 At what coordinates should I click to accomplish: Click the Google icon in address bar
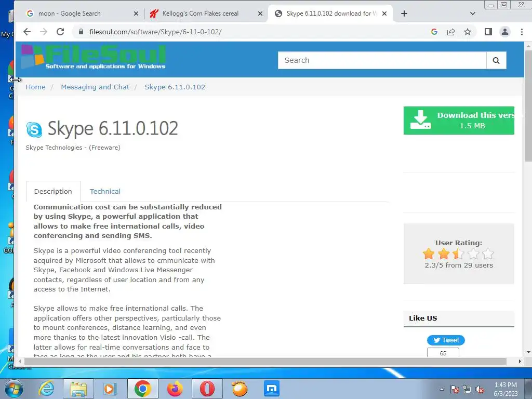point(434,32)
